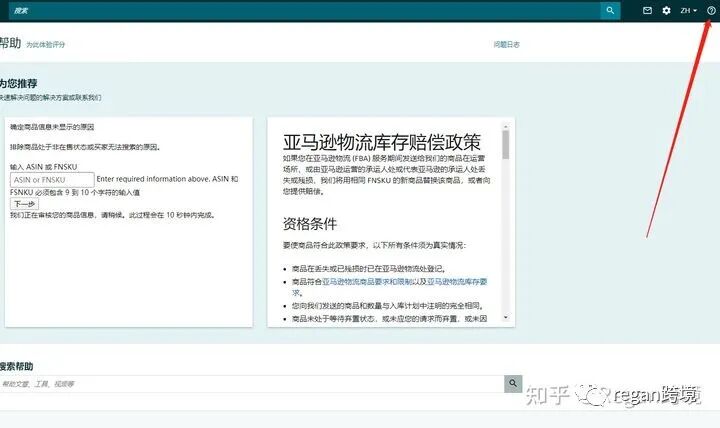Viewport: 720px width, 428px height.
Task: Click the policy panel scrollbar thumb
Action: (x=506, y=144)
